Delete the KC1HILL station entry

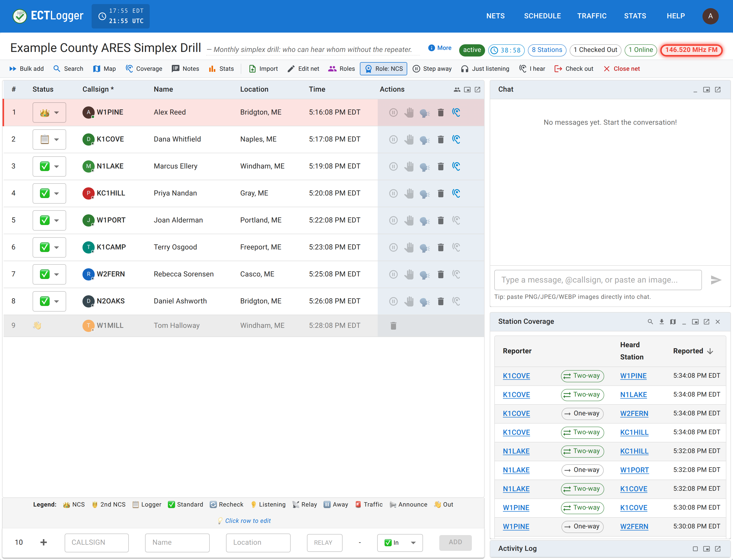click(x=440, y=193)
